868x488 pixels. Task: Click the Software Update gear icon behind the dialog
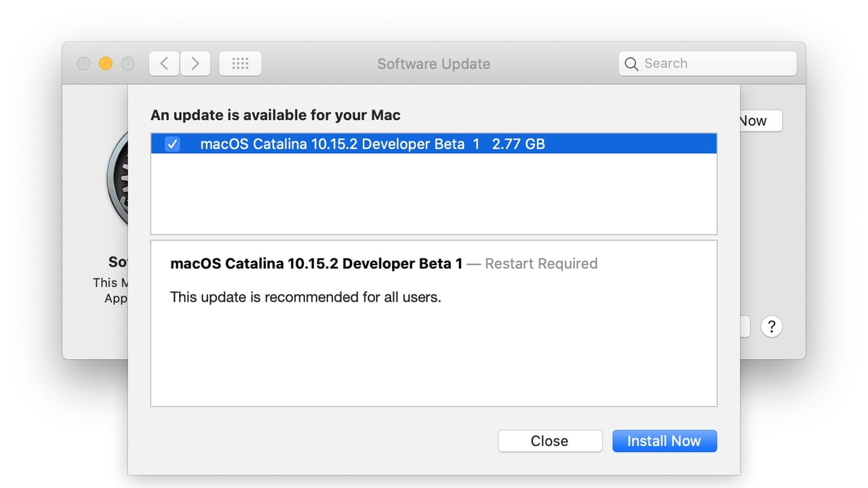pos(117,178)
